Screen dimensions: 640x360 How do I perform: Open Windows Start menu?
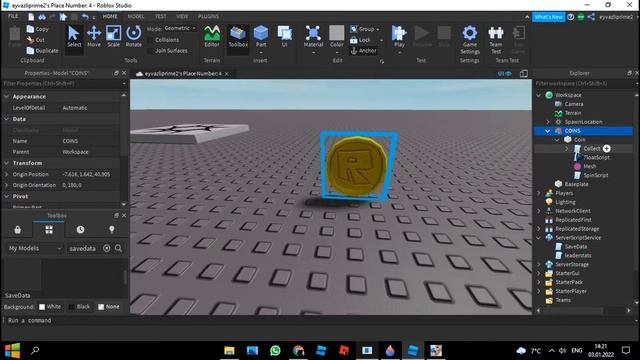click(12, 350)
